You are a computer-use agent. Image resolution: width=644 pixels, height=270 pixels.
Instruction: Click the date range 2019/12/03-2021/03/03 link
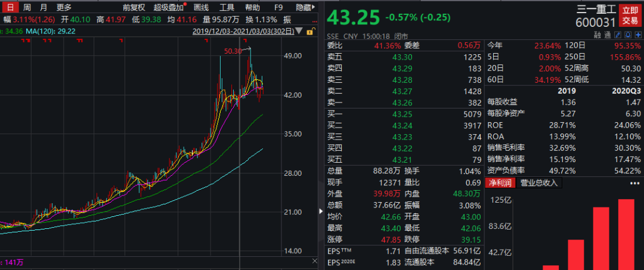(x=243, y=31)
